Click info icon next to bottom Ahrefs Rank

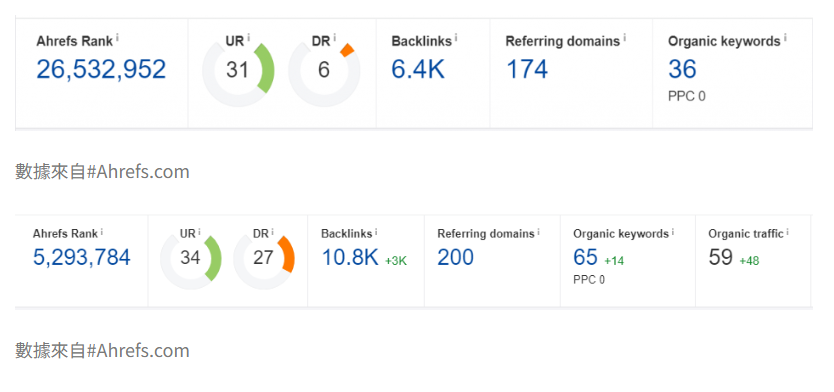[102, 231]
